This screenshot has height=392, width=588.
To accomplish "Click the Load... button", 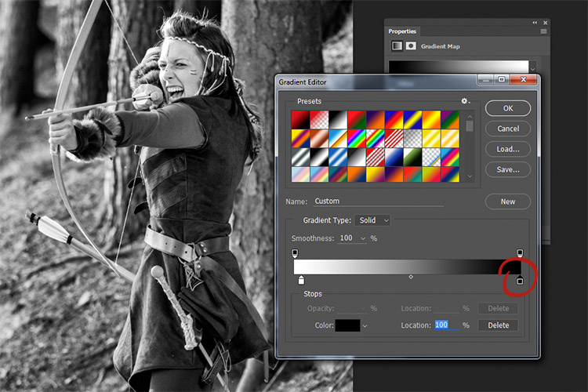I will pos(508,149).
